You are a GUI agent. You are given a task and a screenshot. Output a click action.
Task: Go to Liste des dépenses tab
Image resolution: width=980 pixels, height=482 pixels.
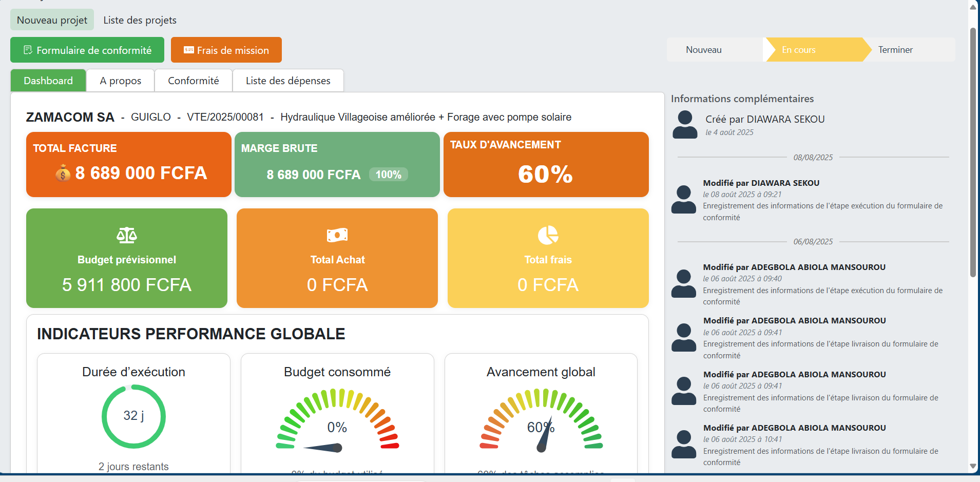click(287, 81)
